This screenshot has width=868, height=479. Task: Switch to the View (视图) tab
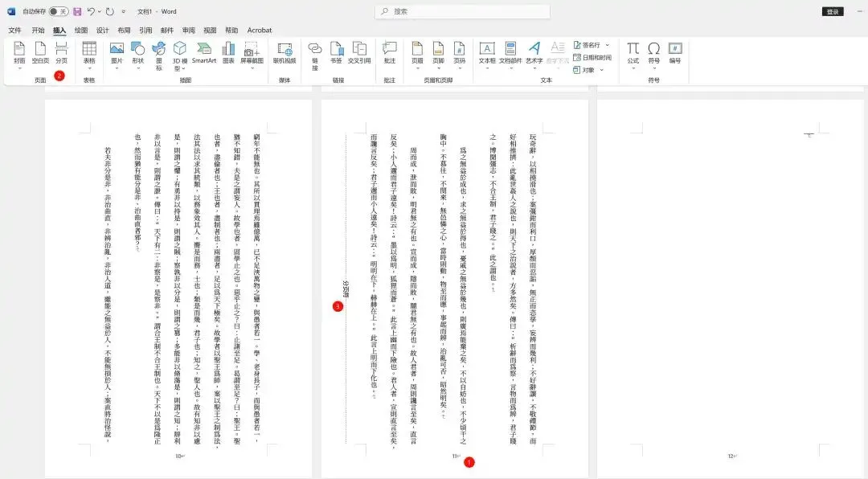[210, 30]
